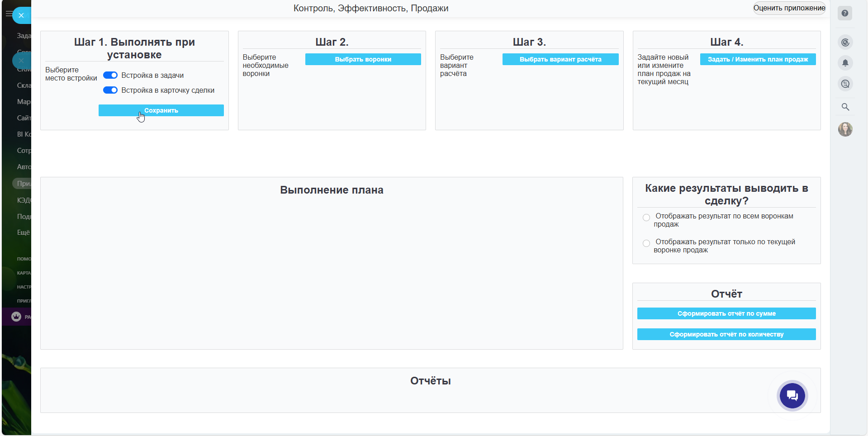Open the user profile avatar

coord(845,129)
